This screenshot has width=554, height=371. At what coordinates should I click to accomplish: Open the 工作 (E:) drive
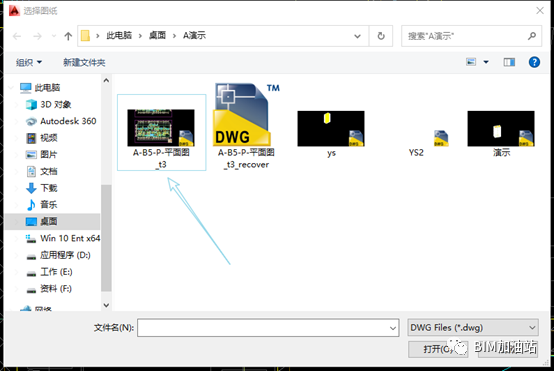coord(50,272)
